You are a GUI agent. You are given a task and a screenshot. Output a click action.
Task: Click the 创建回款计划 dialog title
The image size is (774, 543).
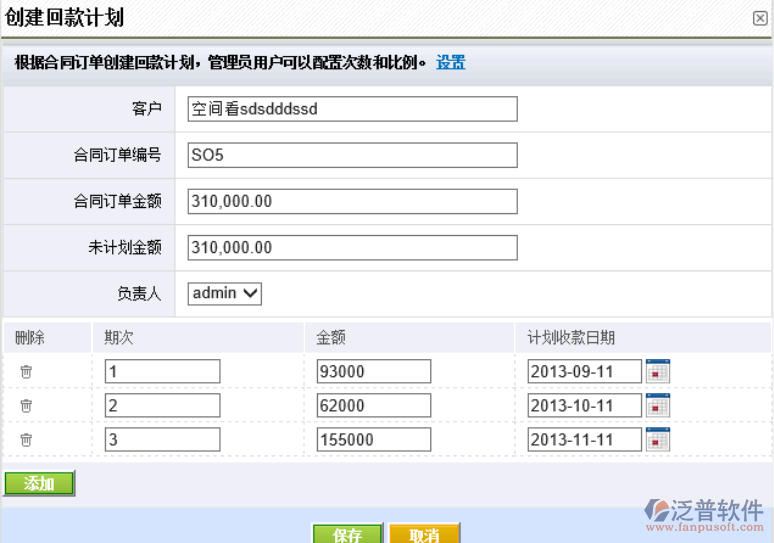(64, 18)
